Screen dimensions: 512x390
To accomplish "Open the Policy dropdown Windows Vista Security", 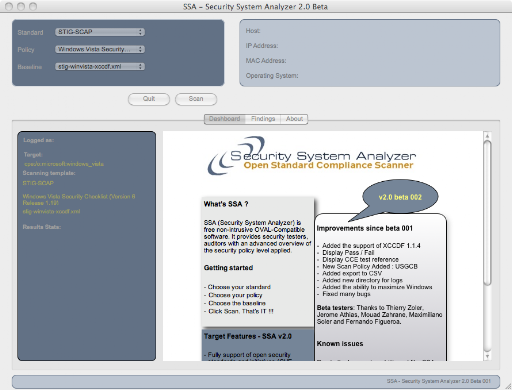I will [100, 49].
